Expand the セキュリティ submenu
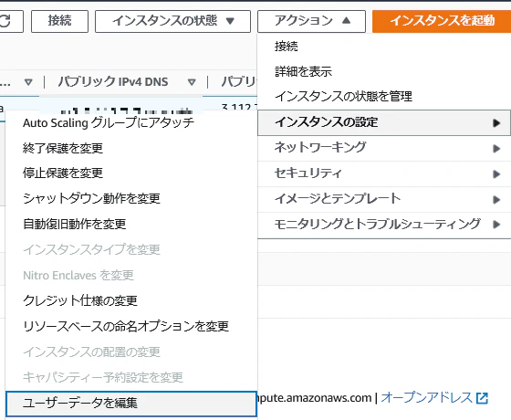 (384, 173)
